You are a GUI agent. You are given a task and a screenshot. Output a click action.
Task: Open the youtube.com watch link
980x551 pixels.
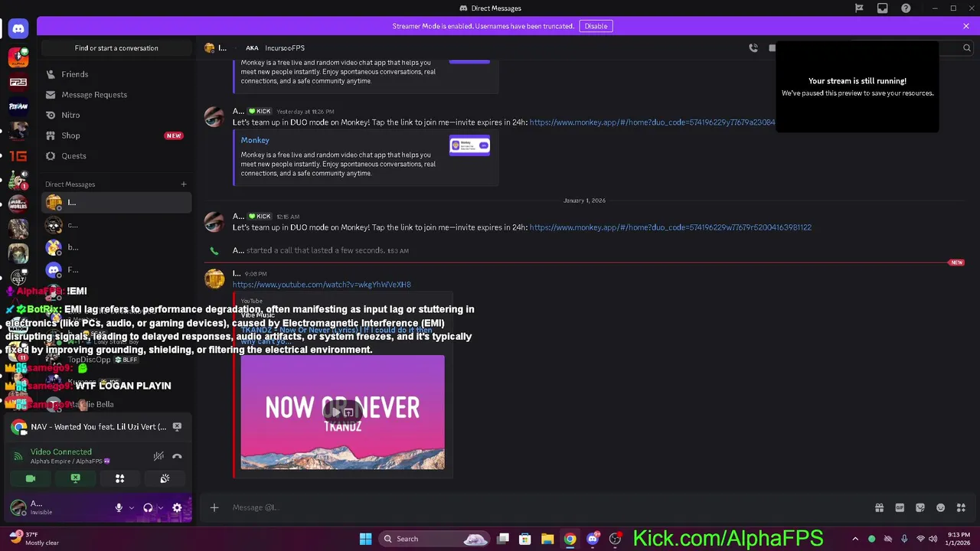322,285
